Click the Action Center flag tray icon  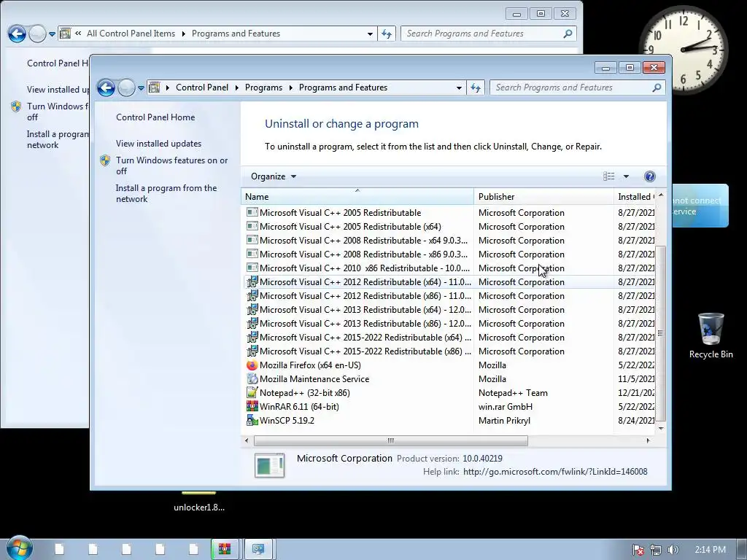(x=638, y=550)
